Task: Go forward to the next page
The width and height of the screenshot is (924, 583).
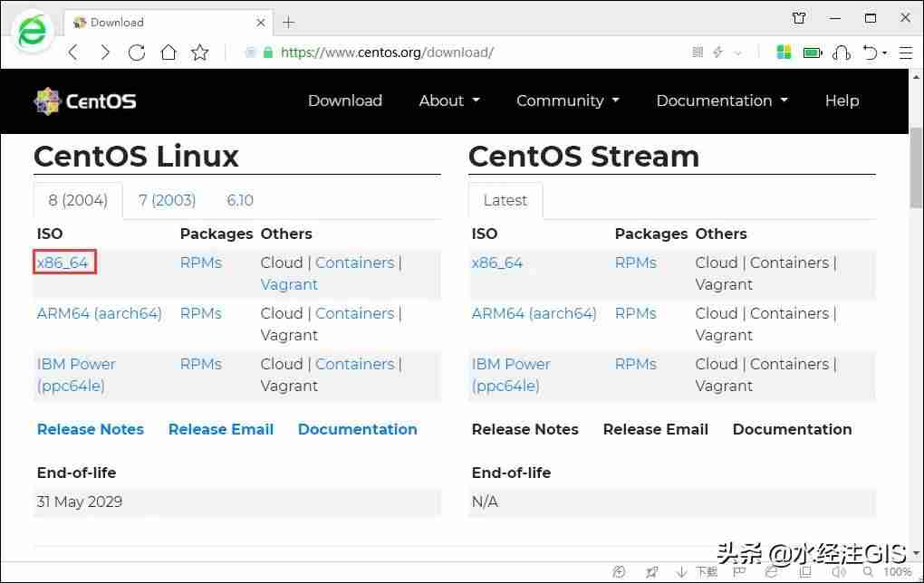Action: 105,53
